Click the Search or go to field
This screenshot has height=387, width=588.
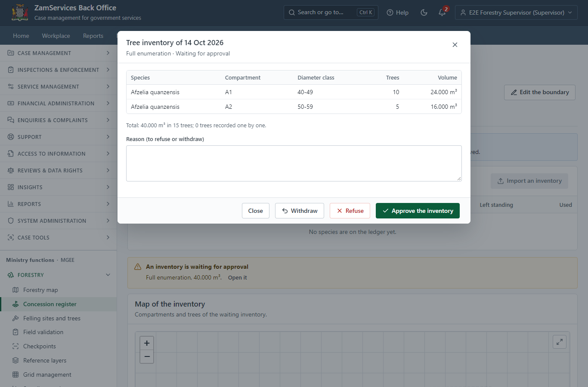click(331, 12)
